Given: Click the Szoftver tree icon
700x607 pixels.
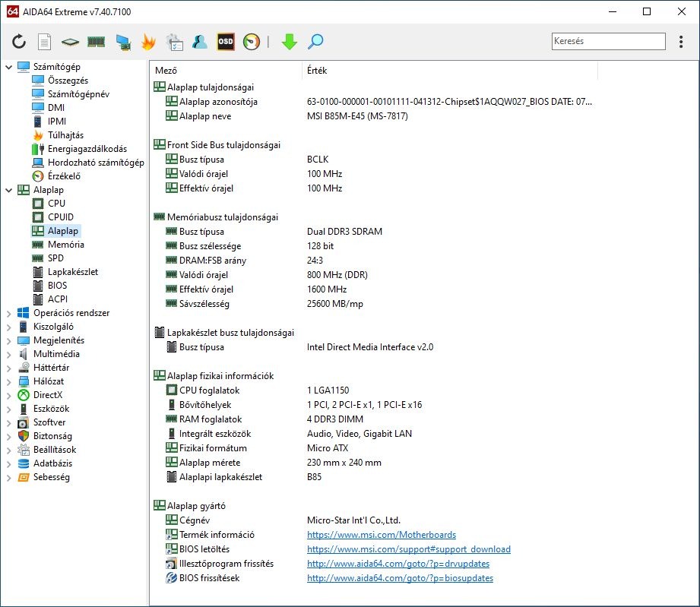Looking at the screenshot, I should [24, 422].
